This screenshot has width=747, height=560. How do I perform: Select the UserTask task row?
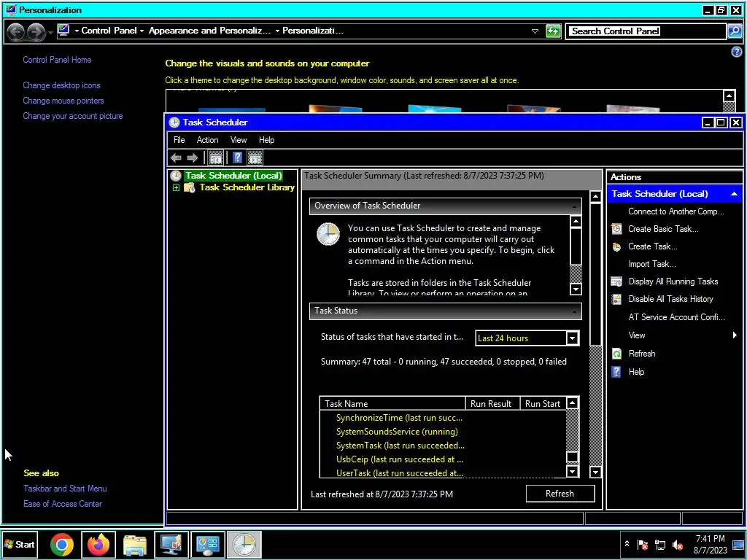click(x=399, y=472)
